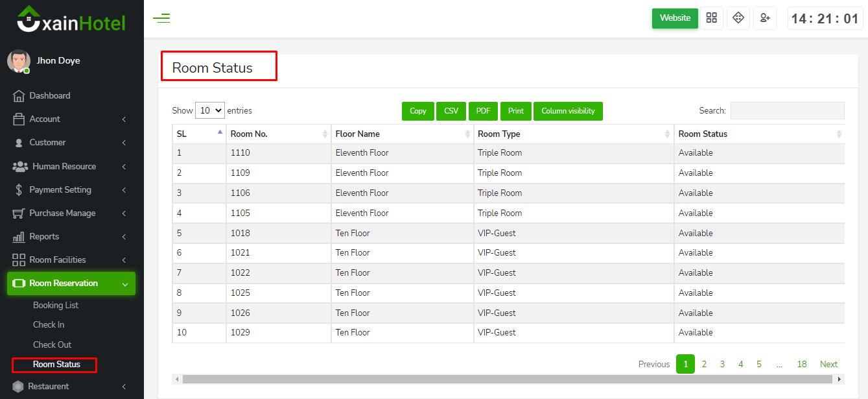This screenshot has width=868, height=399.
Task: Export table using PDF button
Action: (483, 111)
